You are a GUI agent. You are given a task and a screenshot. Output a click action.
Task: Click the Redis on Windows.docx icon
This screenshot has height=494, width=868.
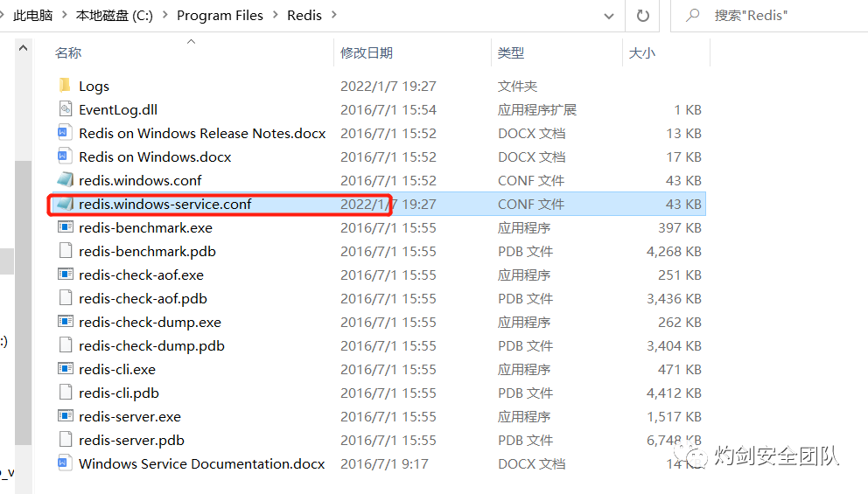(65, 157)
